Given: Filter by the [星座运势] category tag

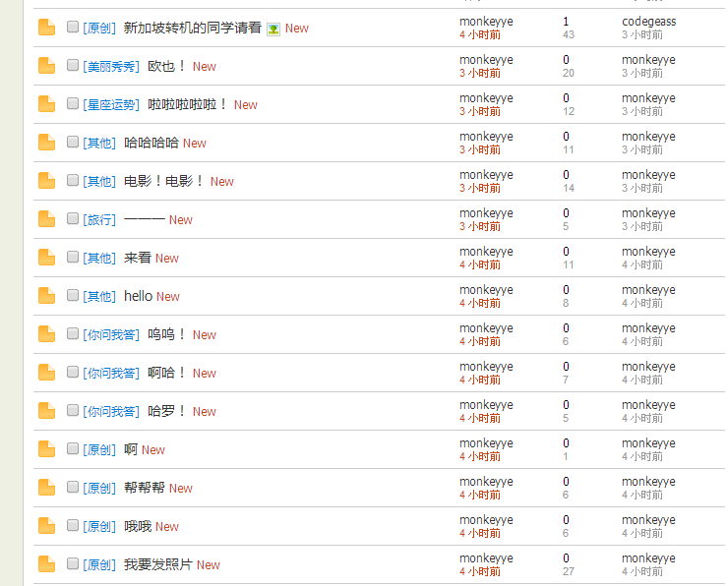Looking at the screenshot, I should (111, 105).
